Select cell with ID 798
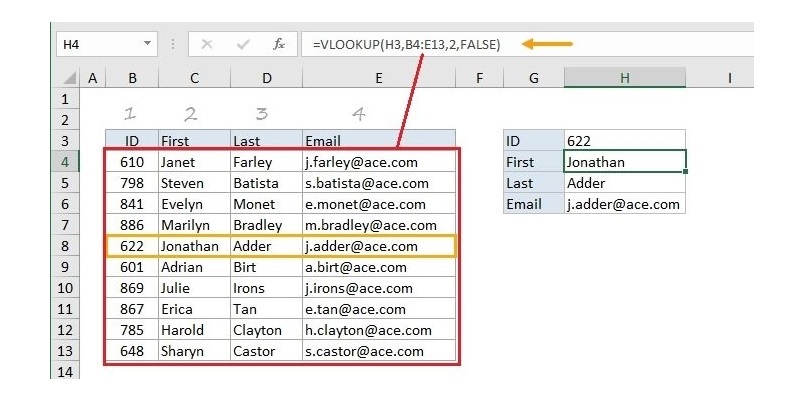The image size is (800, 405). (132, 183)
